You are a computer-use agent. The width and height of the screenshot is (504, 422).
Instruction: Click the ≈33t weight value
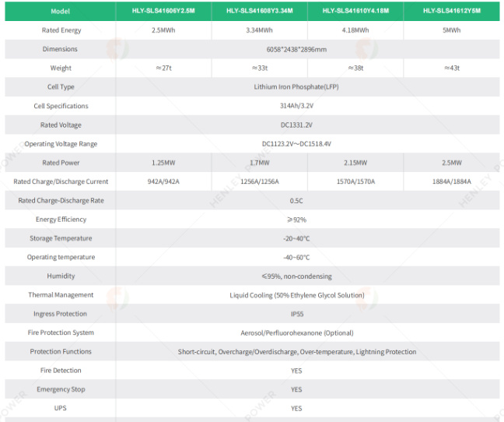tap(260, 69)
